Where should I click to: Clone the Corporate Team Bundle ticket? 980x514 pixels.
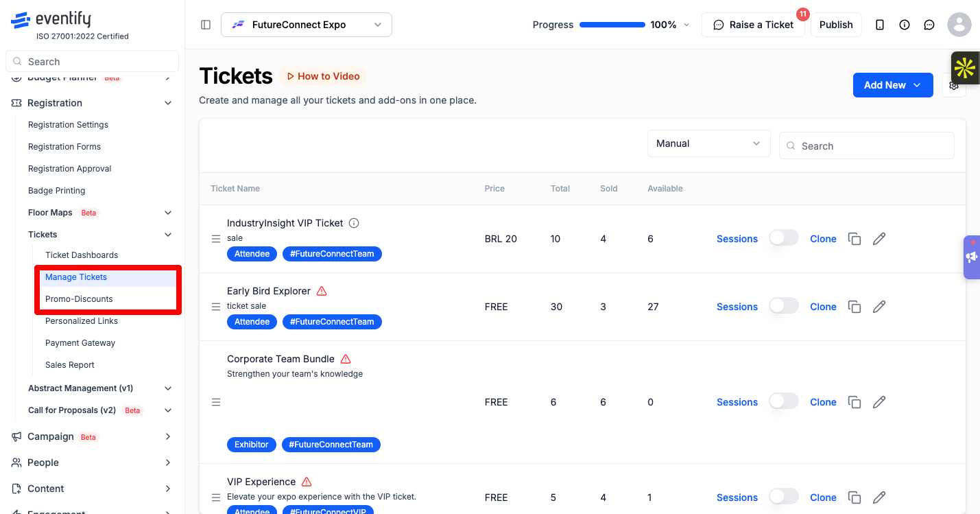(x=823, y=402)
